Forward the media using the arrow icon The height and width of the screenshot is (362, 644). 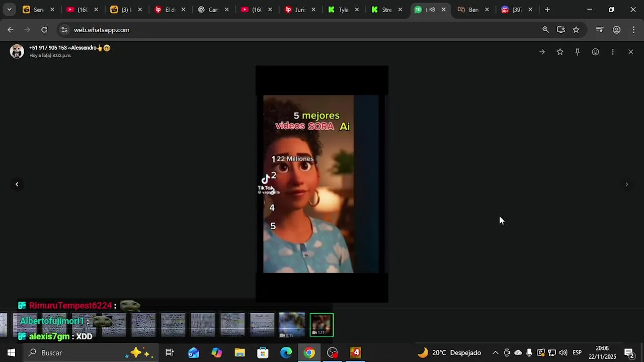click(x=542, y=52)
